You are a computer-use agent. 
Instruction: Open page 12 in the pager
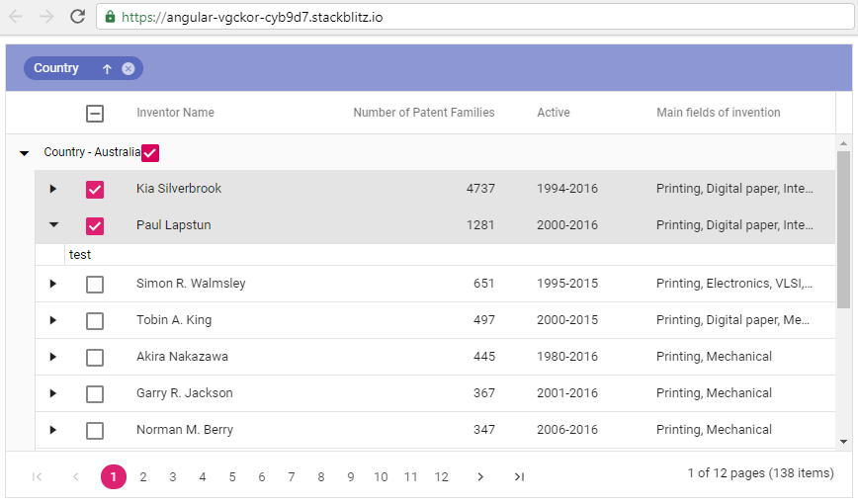(441, 477)
